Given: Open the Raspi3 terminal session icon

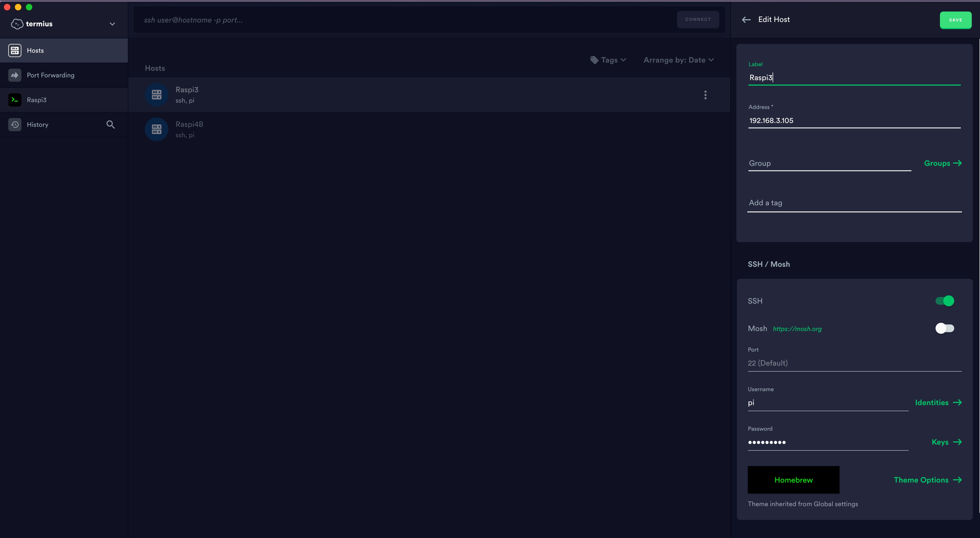Looking at the screenshot, I should coord(15,100).
